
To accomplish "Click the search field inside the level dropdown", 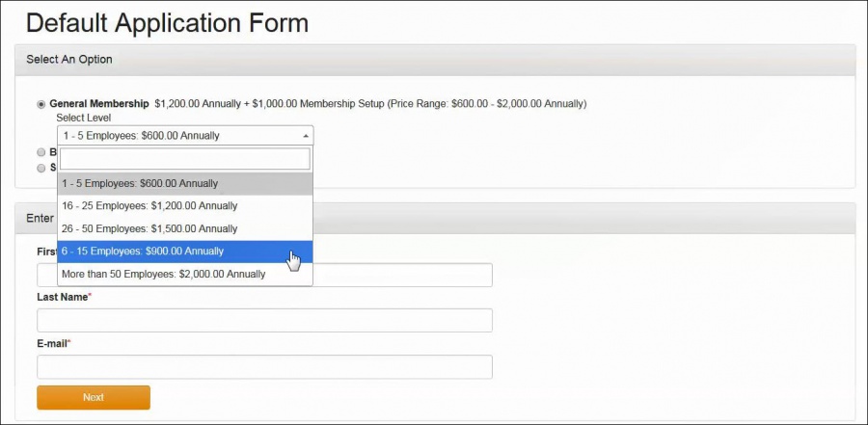I will [x=185, y=159].
